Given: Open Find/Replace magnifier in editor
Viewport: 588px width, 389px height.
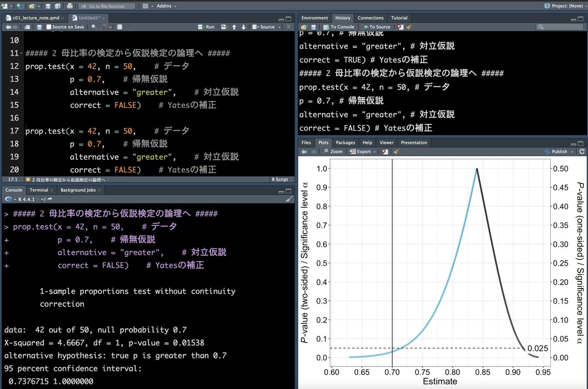Looking at the screenshot, I should 94,27.
